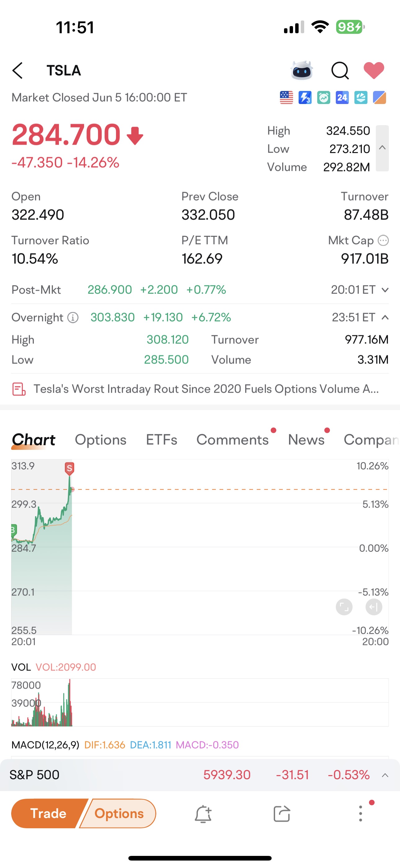Toggle the heart favorite for TSLA
Screen dimensions: 400x868
click(x=374, y=70)
